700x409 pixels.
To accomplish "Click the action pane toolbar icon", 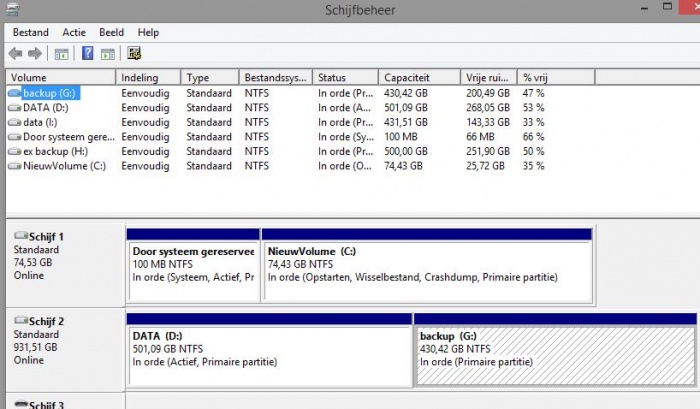I will (x=108, y=54).
